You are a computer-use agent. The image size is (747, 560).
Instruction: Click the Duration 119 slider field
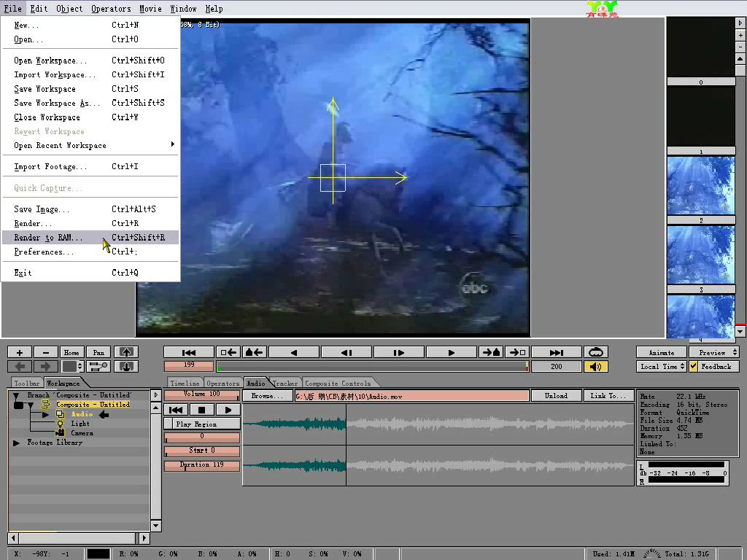click(x=202, y=465)
